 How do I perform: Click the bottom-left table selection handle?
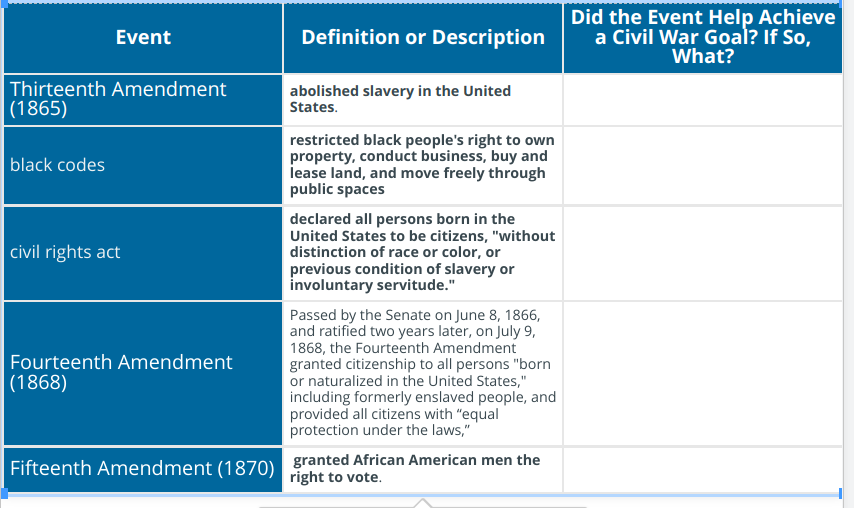coord(4,493)
